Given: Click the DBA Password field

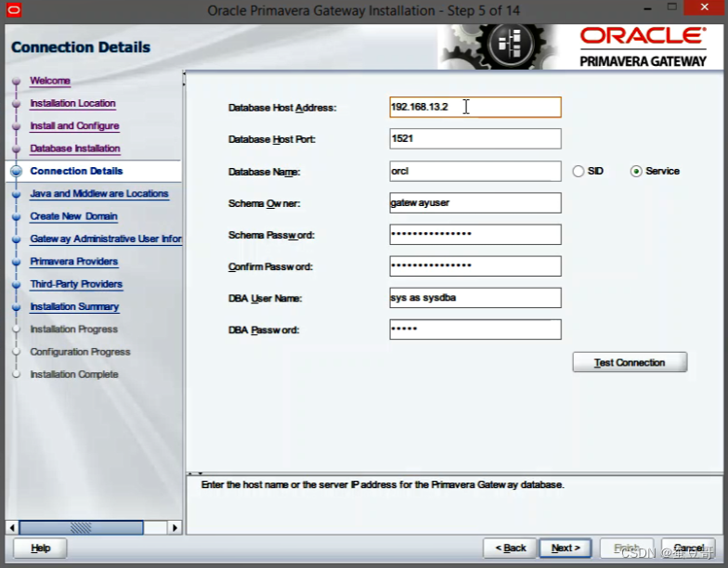Looking at the screenshot, I should pos(475,329).
